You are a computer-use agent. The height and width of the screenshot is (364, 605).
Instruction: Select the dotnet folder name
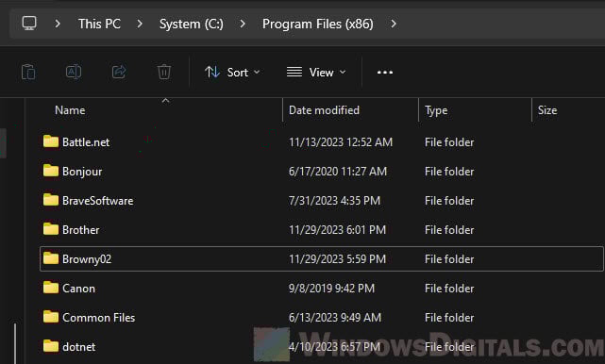(x=78, y=347)
